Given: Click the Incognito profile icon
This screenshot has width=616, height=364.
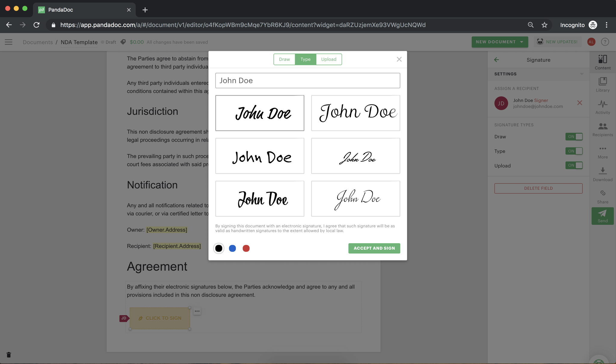Looking at the screenshot, I should tap(593, 25).
